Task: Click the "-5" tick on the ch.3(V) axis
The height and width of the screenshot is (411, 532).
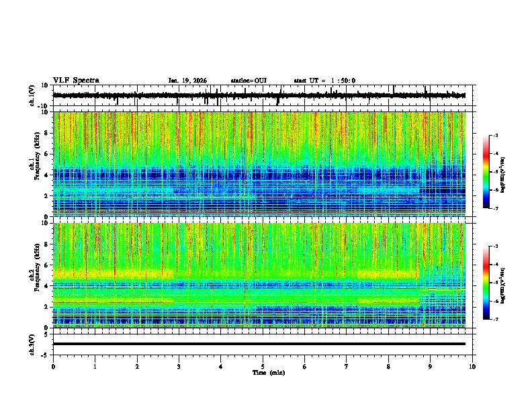Action: pyautogui.click(x=45, y=355)
